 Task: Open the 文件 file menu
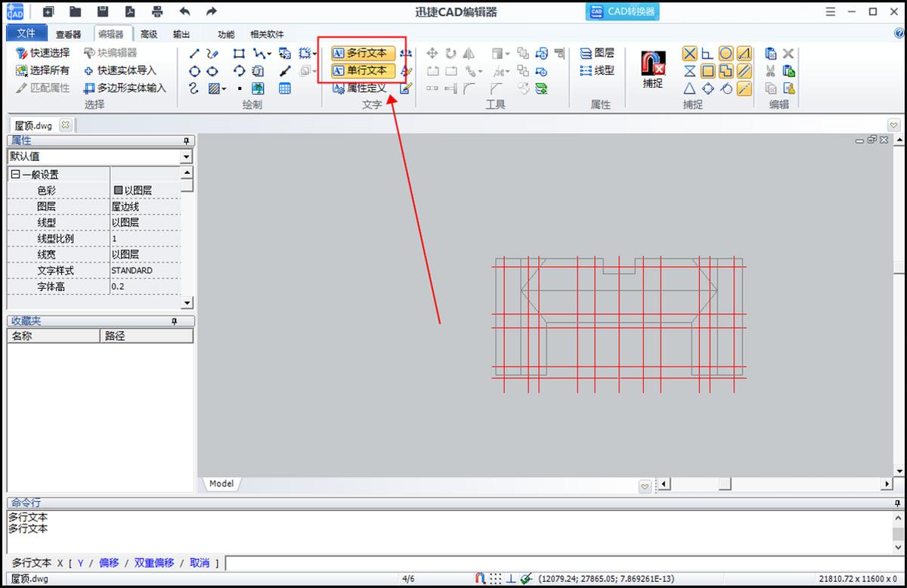[x=26, y=33]
